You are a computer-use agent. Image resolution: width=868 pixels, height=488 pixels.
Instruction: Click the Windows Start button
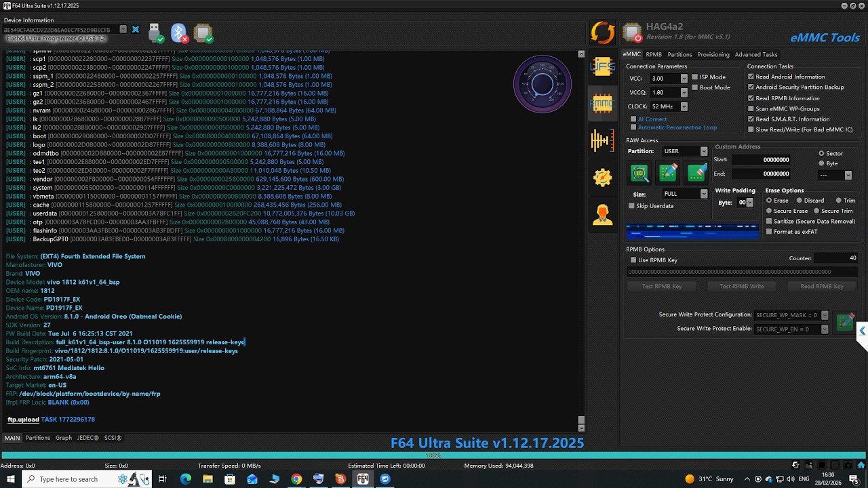click(x=11, y=479)
